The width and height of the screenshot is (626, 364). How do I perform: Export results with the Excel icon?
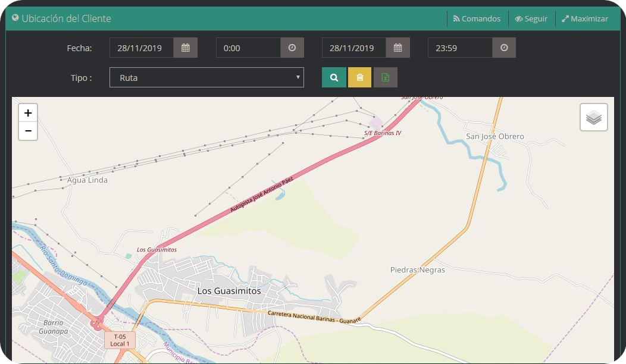[x=385, y=77]
